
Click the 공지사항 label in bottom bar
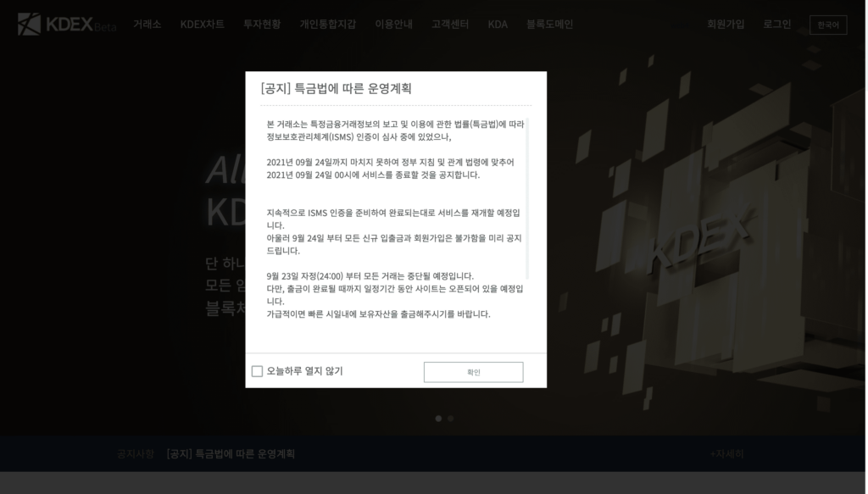point(135,454)
